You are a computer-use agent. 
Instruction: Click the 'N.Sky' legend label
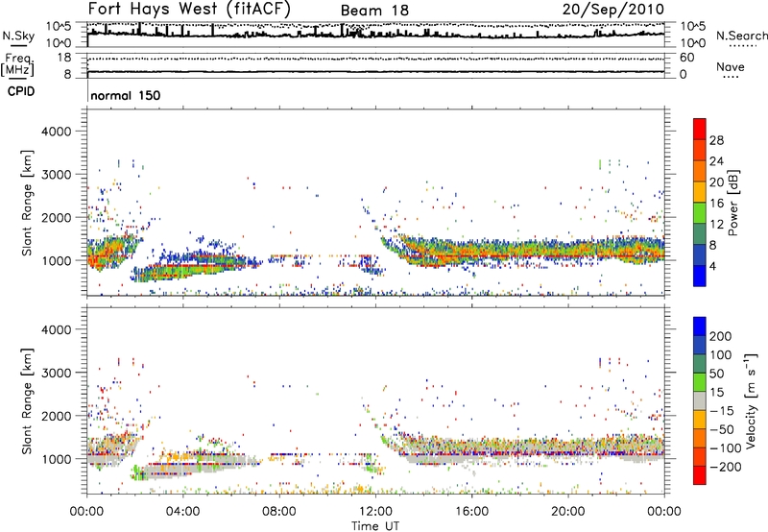point(18,36)
